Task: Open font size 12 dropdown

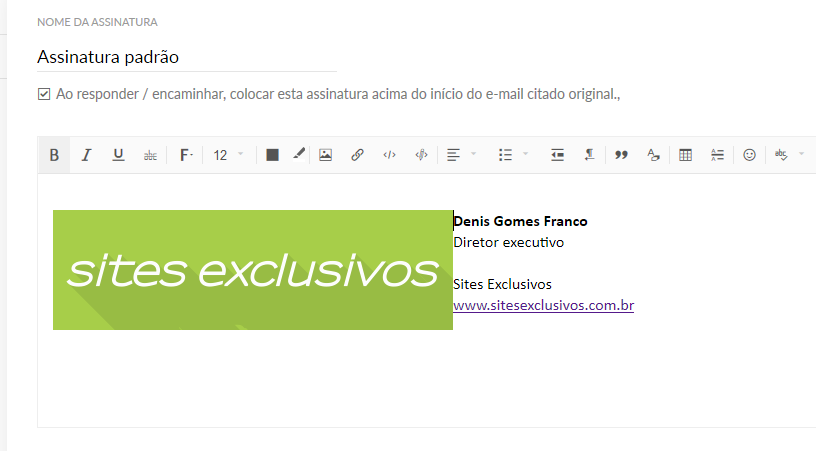Action: [228, 155]
